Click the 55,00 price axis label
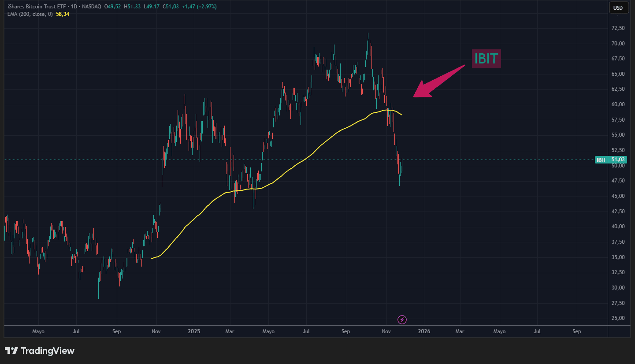Viewport: 635px width, 364px height. click(x=618, y=135)
